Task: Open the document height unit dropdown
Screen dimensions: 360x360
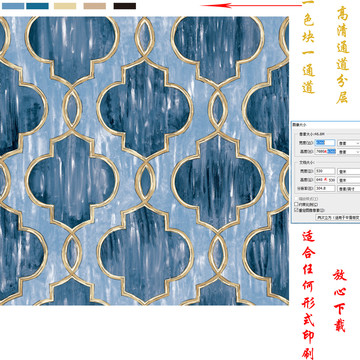Action: click(349, 180)
